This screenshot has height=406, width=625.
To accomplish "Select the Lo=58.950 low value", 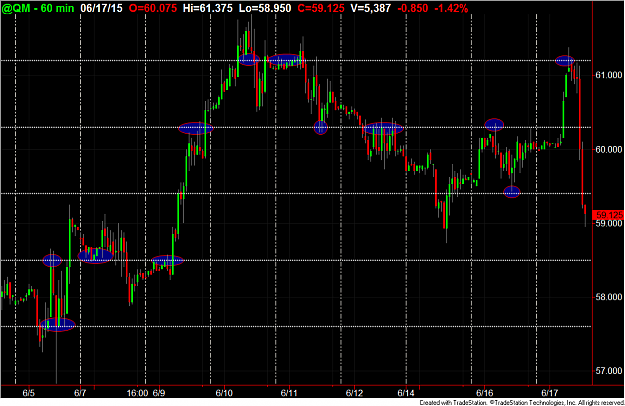I will [265, 8].
